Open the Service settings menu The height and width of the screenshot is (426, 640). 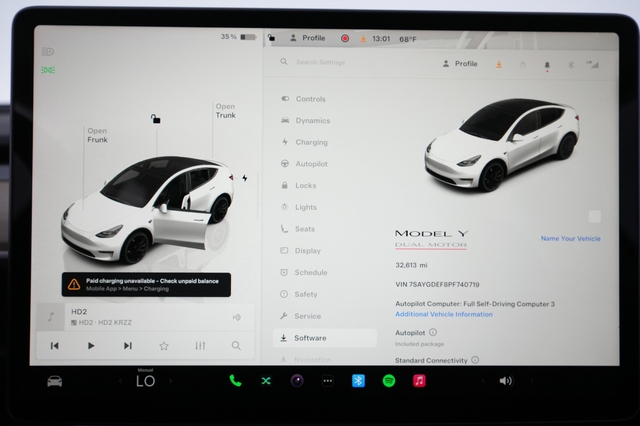(x=300, y=316)
